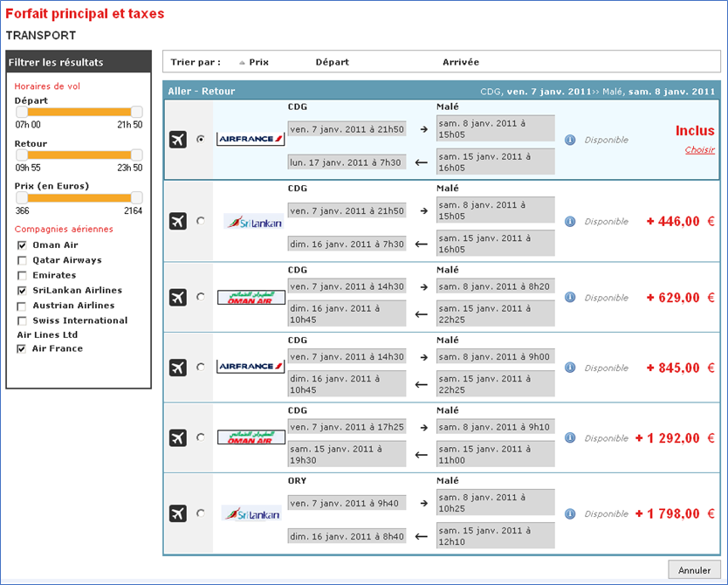Choose the +845,00 € Air France flight option
Viewport: 728px width, 585px height.
201,368
